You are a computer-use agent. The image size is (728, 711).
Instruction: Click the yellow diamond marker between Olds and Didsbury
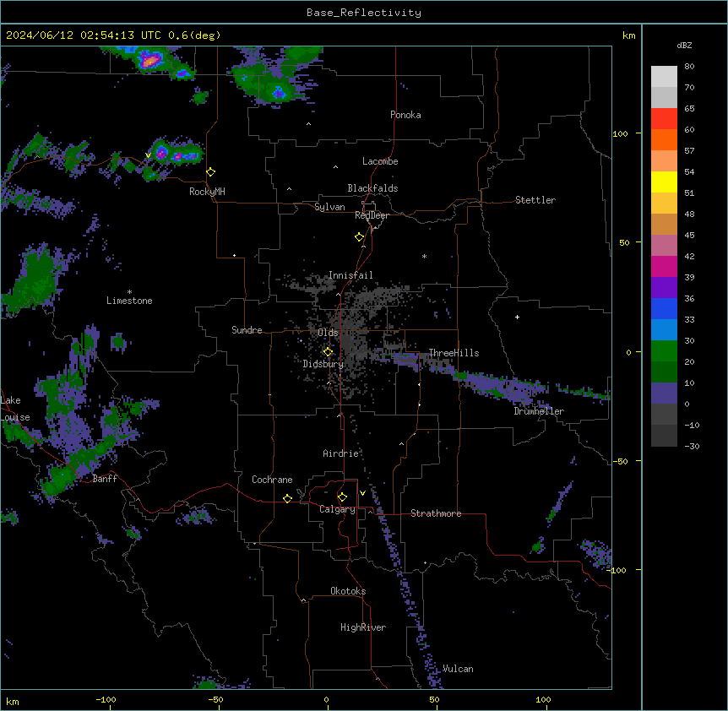coord(328,352)
